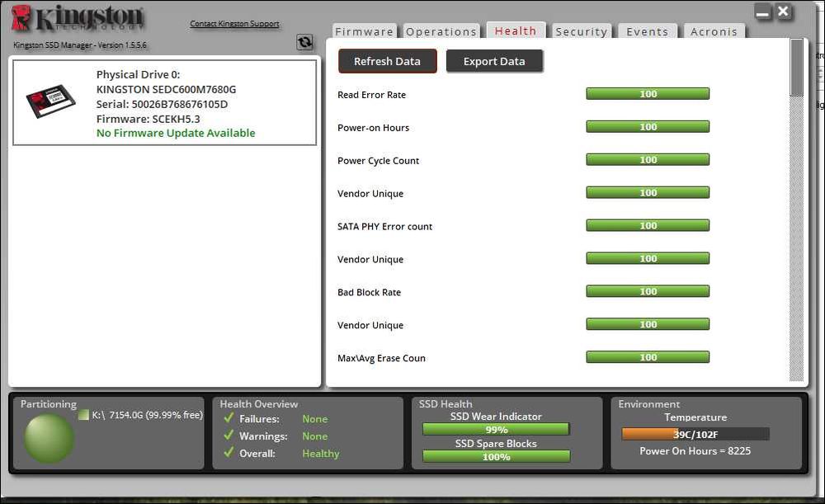Open the Security tab

(582, 31)
